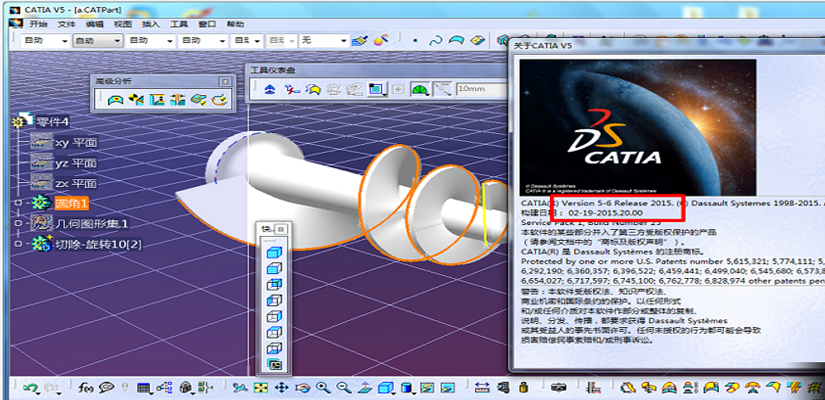The height and width of the screenshot is (400, 825).
Task: Expand the 圆角1 node in the tree
Action: pyautogui.click(x=18, y=203)
